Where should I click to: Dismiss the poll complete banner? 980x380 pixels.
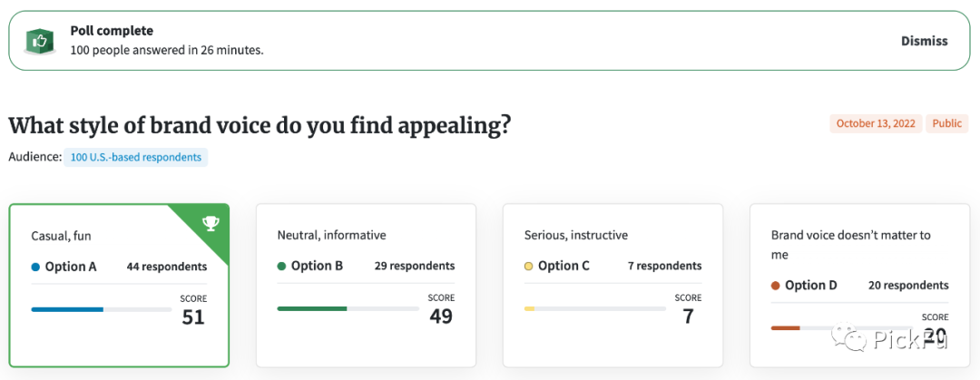pyautogui.click(x=924, y=41)
